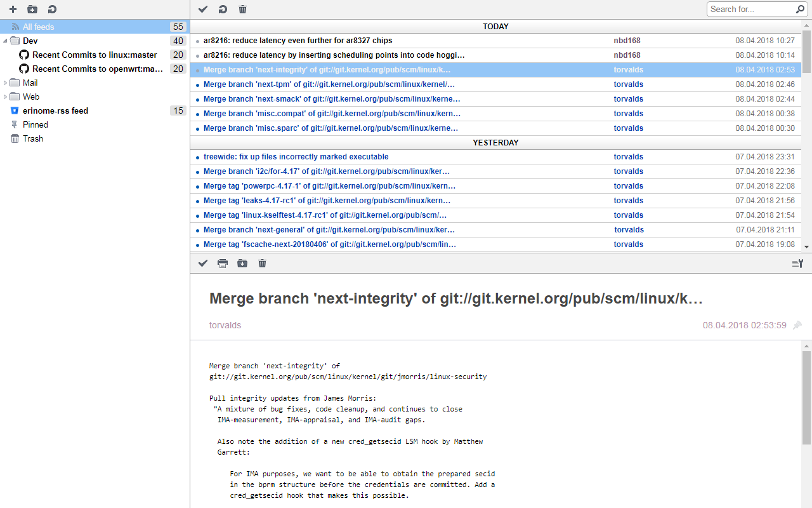
Task: Open the article title link in reader
Action: click(x=456, y=298)
